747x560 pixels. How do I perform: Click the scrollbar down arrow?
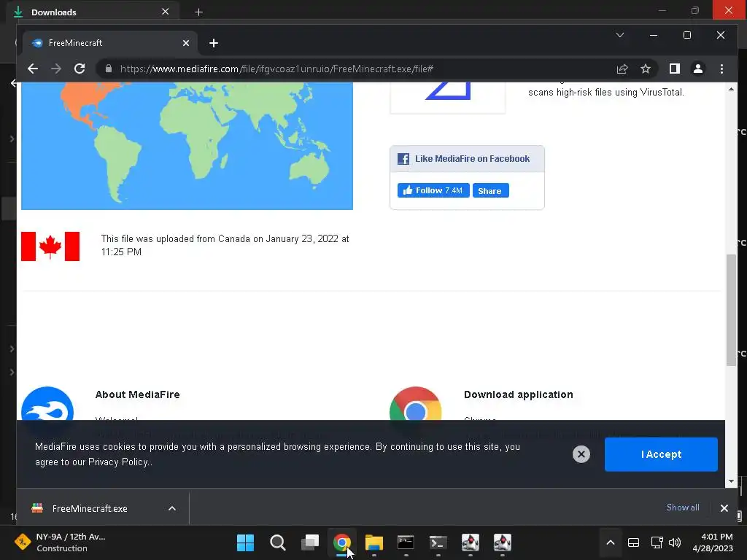click(x=731, y=481)
